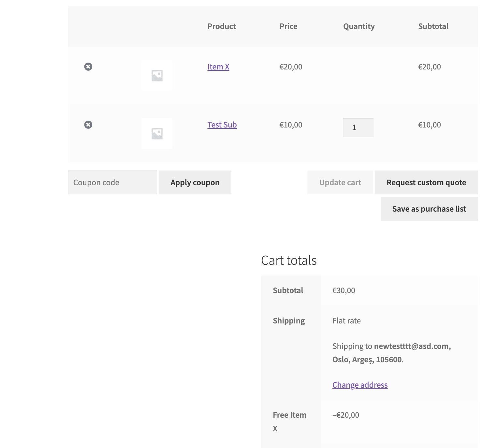The image size is (496, 448).
Task: Select the address text Oslo, Argeș, 105600
Action: pos(367,360)
